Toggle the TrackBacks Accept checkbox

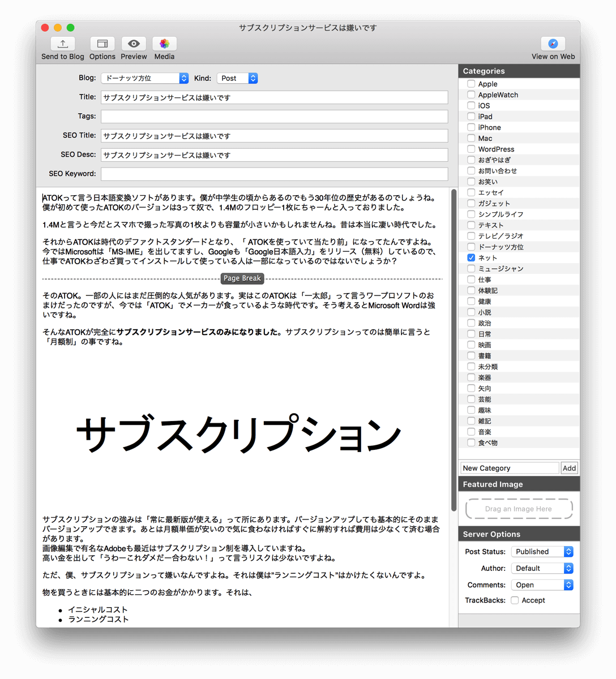pyautogui.click(x=515, y=600)
